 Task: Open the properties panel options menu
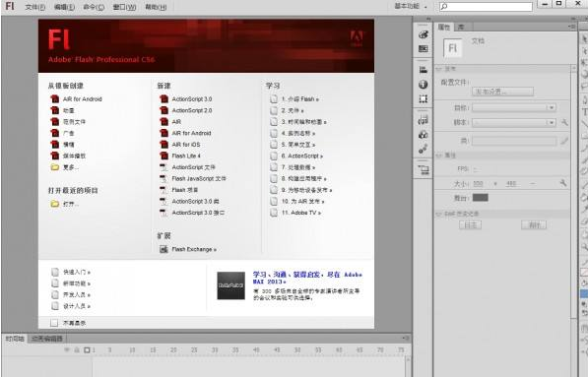pyautogui.click(x=571, y=27)
